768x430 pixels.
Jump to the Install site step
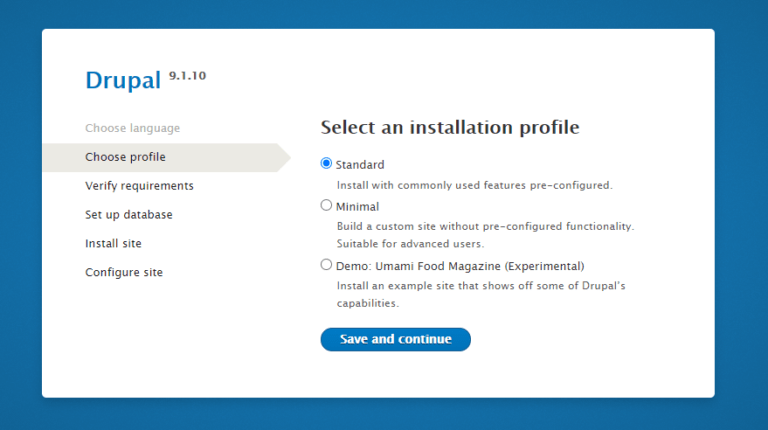point(113,244)
